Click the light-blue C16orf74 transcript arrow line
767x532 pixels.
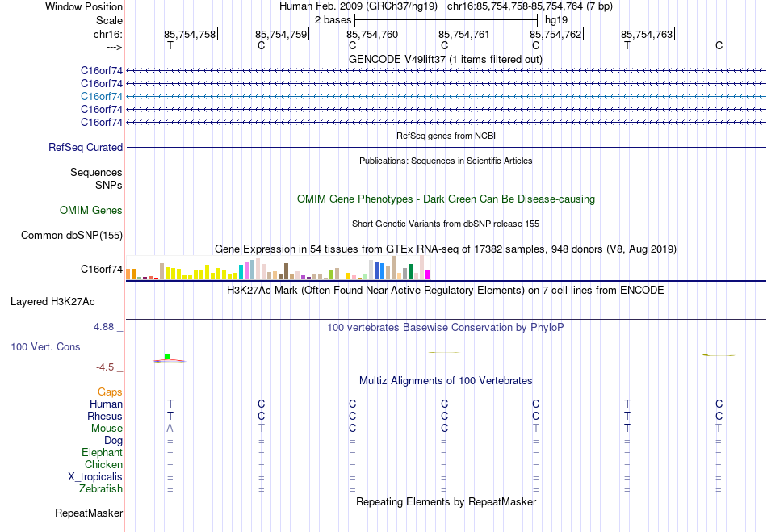pos(446,96)
